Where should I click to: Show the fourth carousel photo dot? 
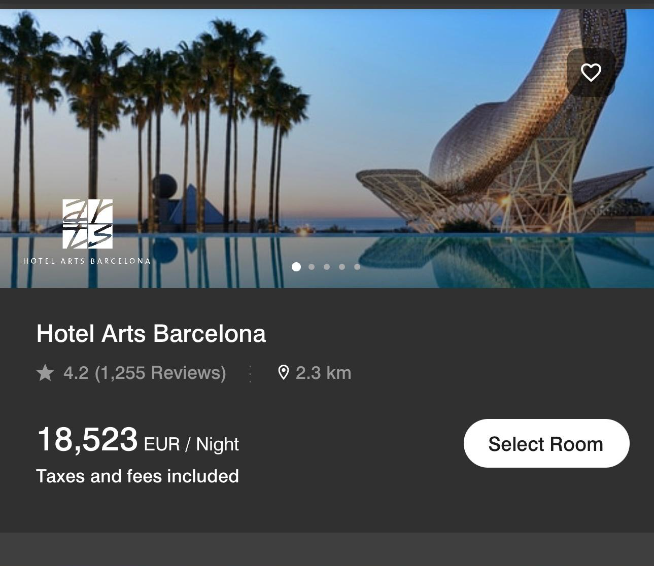tap(342, 267)
